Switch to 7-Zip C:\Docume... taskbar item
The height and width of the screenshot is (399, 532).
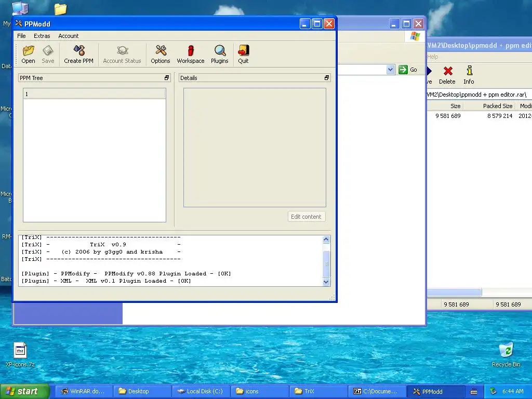(377, 391)
